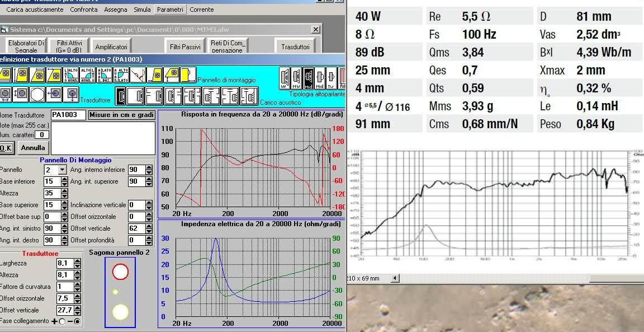Select the closed-box Carico acustico icon

(136, 96)
